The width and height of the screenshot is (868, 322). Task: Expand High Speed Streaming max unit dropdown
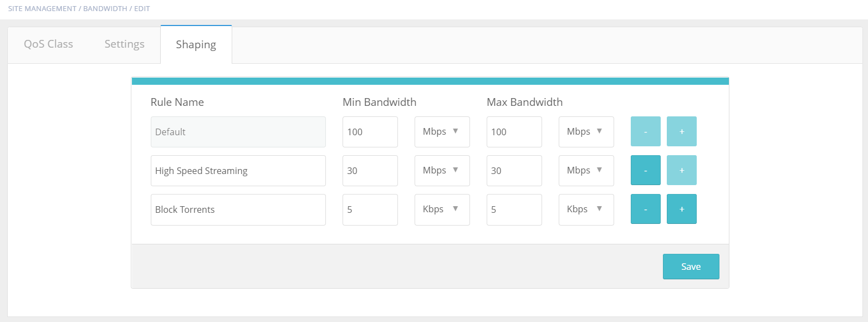point(586,171)
